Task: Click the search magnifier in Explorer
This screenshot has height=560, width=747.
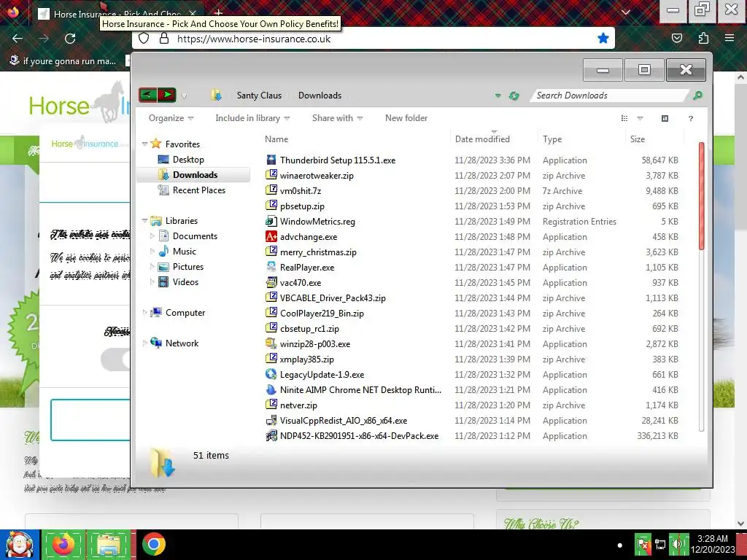Action: click(697, 96)
